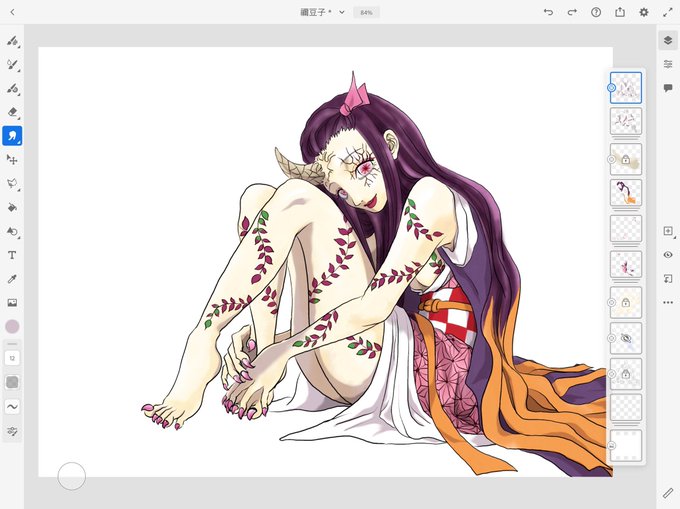Select the Text tool

tap(12, 255)
